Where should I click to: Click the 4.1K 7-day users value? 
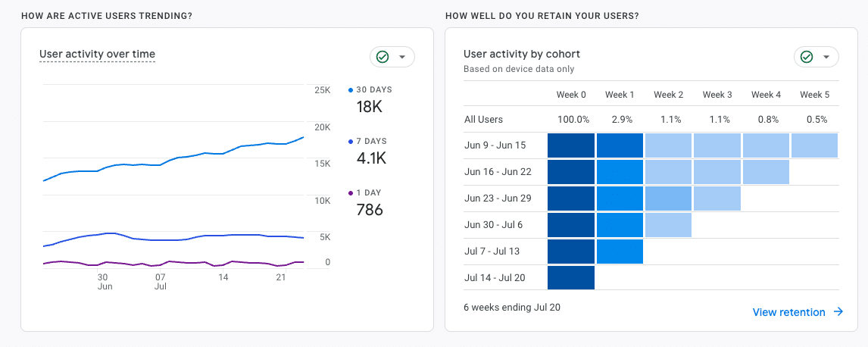[x=372, y=158]
